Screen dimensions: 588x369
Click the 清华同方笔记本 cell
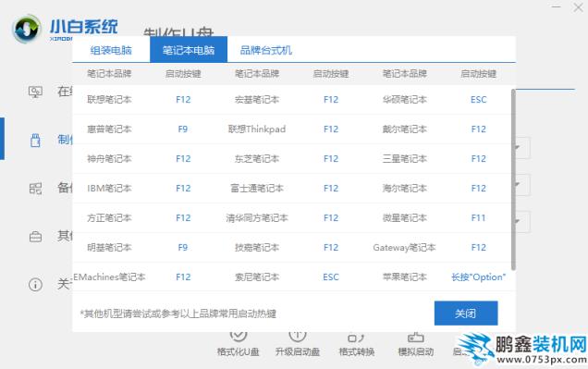coord(257,218)
